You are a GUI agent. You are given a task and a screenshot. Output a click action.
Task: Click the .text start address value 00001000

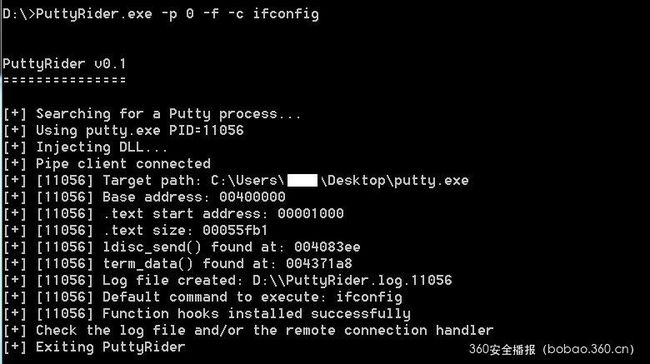click(310, 214)
